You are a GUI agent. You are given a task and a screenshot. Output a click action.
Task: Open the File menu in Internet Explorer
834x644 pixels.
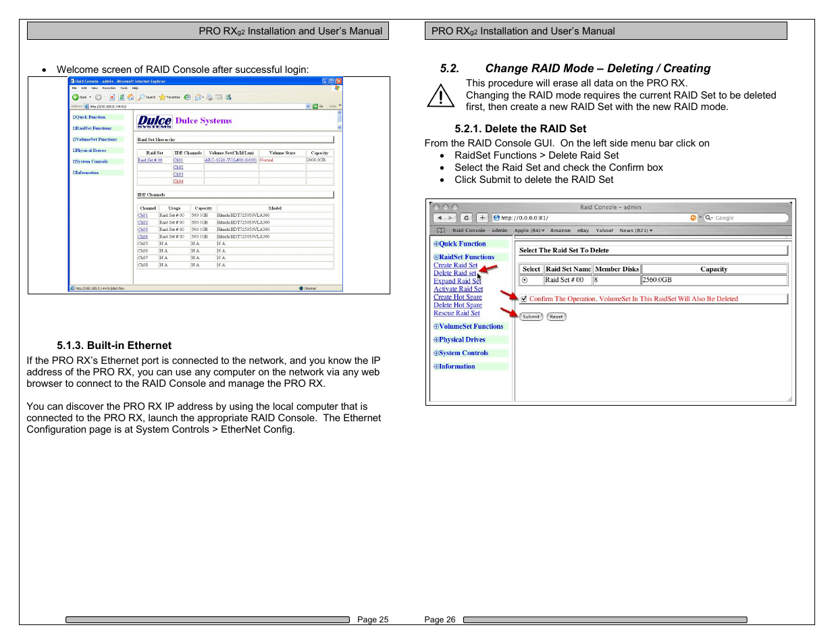[74, 88]
